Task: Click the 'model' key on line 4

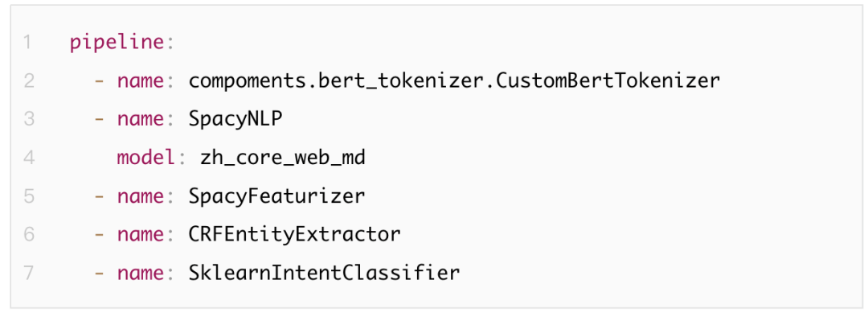Action: [147, 158]
